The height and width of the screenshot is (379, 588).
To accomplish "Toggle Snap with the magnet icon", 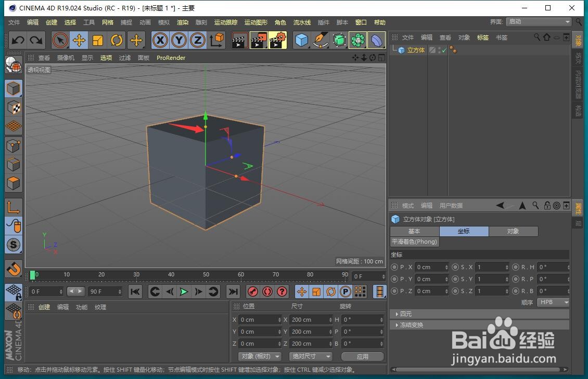I will 14,269.
